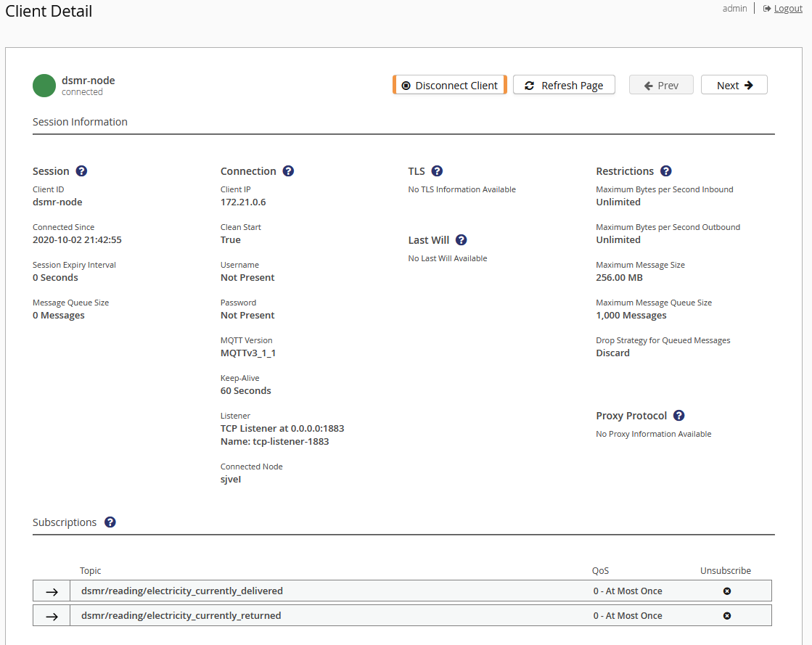Click the QoS value for electricity_currently_returned

click(628, 615)
